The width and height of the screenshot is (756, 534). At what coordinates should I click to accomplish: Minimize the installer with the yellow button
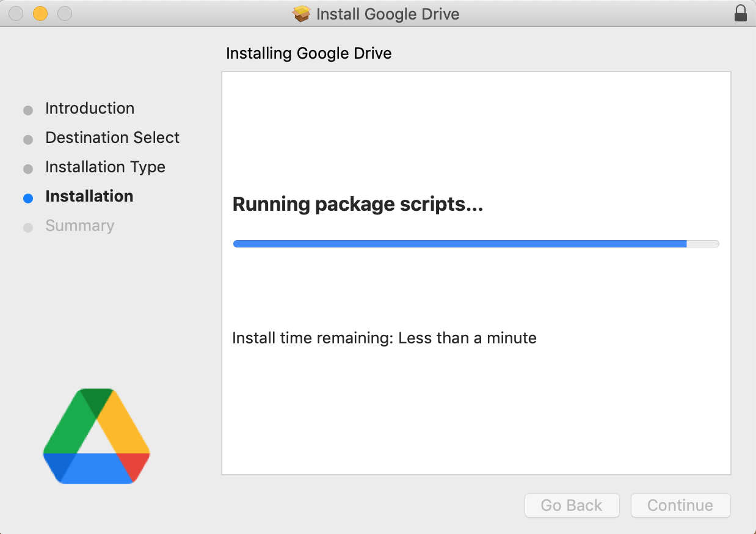click(x=40, y=13)
